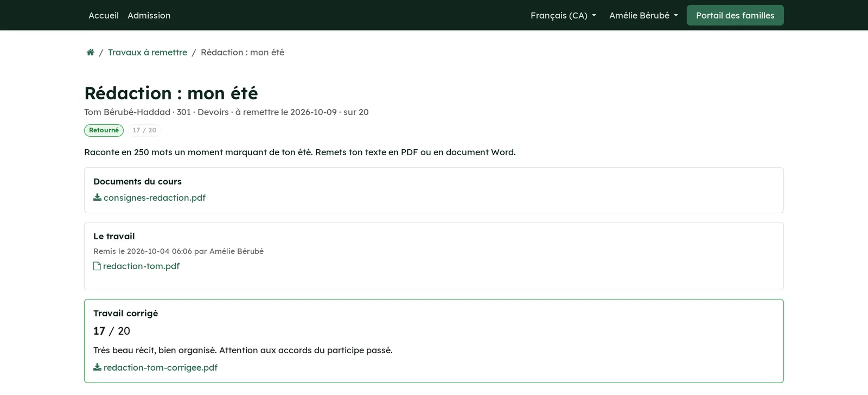
Task: Open the Amélie Bérubé user menu
Action: [x=643, y=15]
